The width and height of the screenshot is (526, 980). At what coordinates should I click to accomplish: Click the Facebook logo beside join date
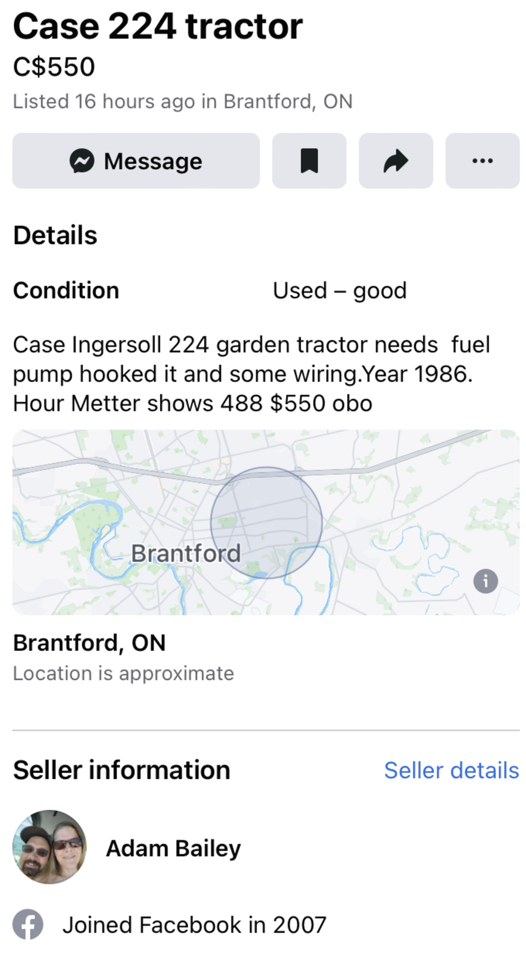(x=28, y=925)
